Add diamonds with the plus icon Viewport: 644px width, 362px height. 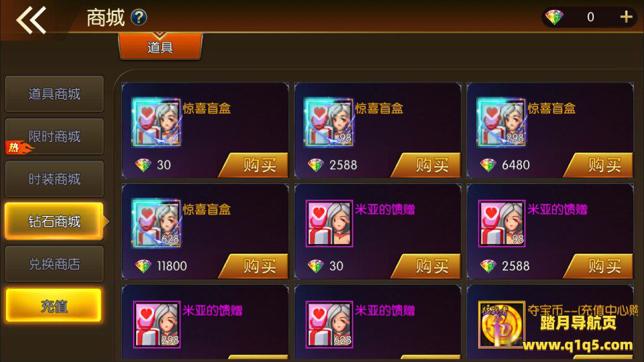tap(625, 17)
